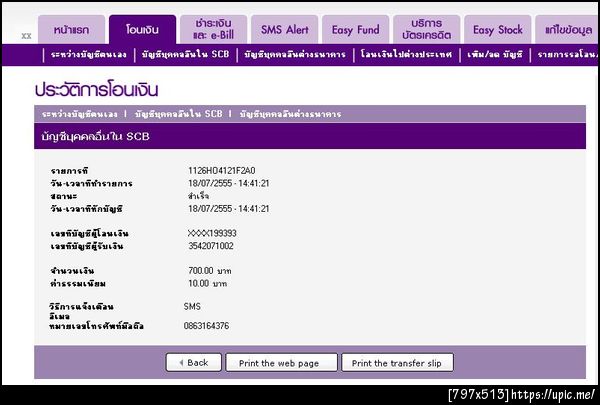Open the ชำระเงินและ e-Bill tab
600x405 pixels.
(x=214, y=29)
